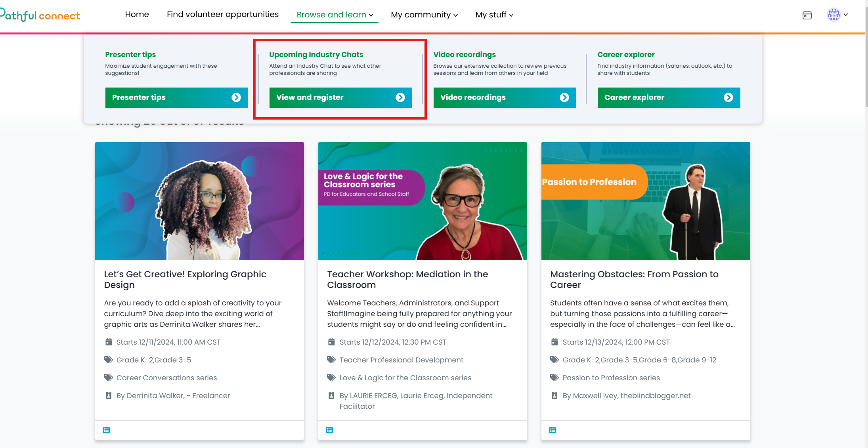This screenshot has width=868, height=448.
Task: Click the Presenter tips button
Action: [177, 97]
